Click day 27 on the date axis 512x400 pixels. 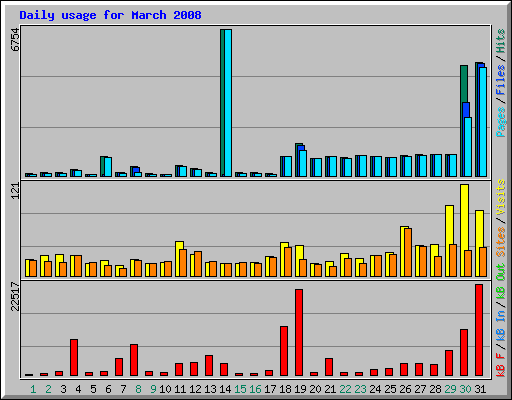(420, 389)
